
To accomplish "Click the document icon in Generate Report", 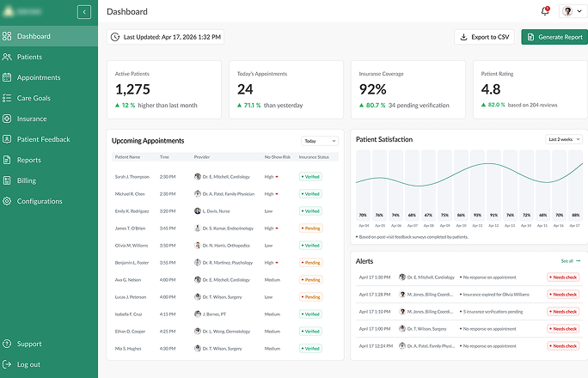I will pyautogui.click(x=530, y=37).
